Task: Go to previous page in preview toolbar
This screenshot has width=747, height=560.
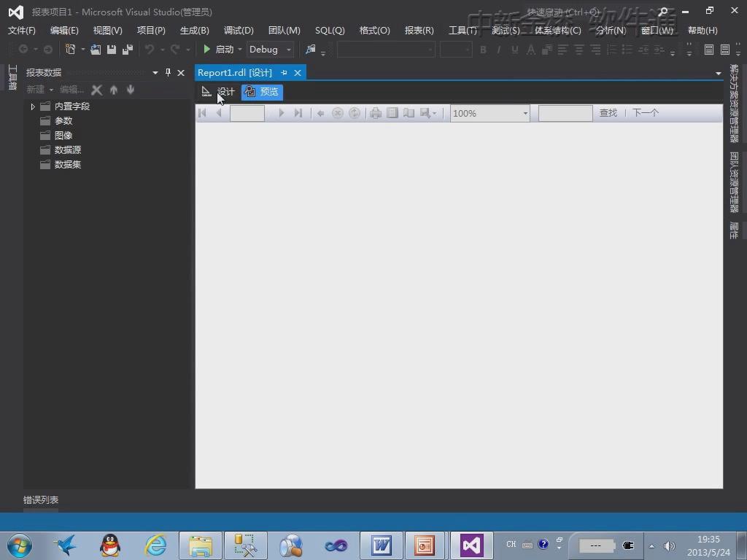Action: click(219, 113)
